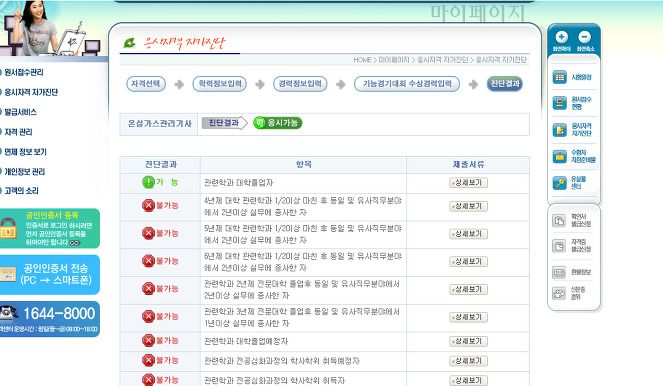Viewport: 663px width, 386px height.
Task: Click 불가능 icon in 대학졸업예정자 row
Action: (148, 340)
